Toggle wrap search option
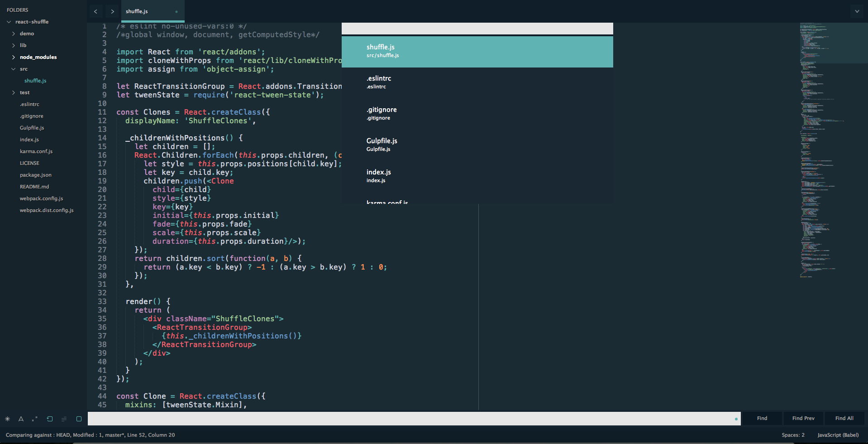This screenshot has height=444, width=868. point(50,418)
